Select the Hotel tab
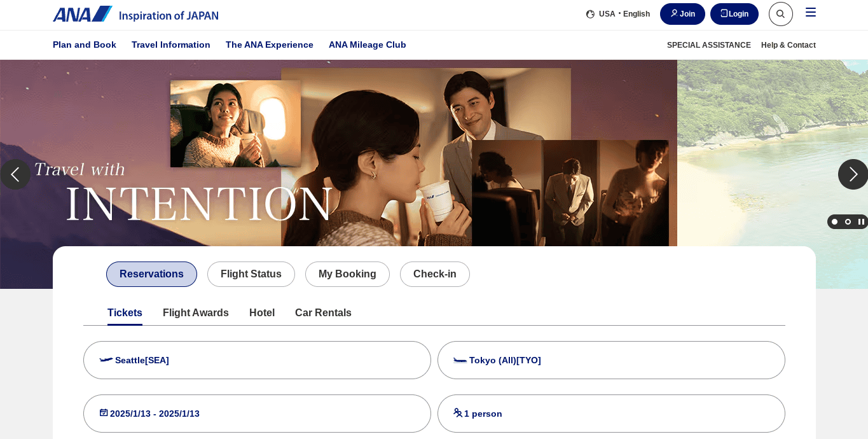Screen dimensions: 868x439 coord(262,313)
